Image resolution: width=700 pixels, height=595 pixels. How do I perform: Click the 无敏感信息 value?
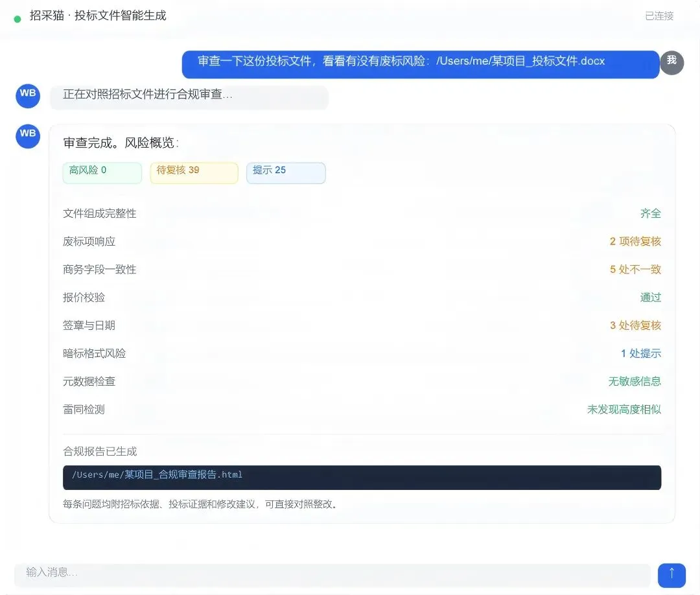[635, 381]
